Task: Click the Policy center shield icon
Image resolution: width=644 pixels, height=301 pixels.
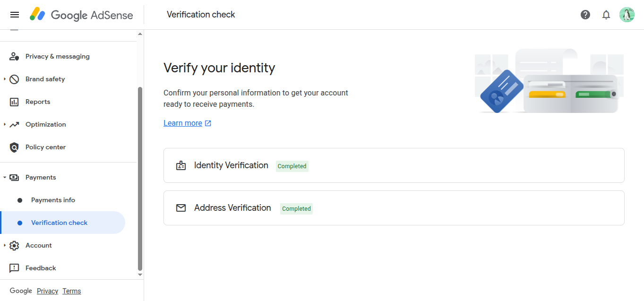Action: pos(14,147)
